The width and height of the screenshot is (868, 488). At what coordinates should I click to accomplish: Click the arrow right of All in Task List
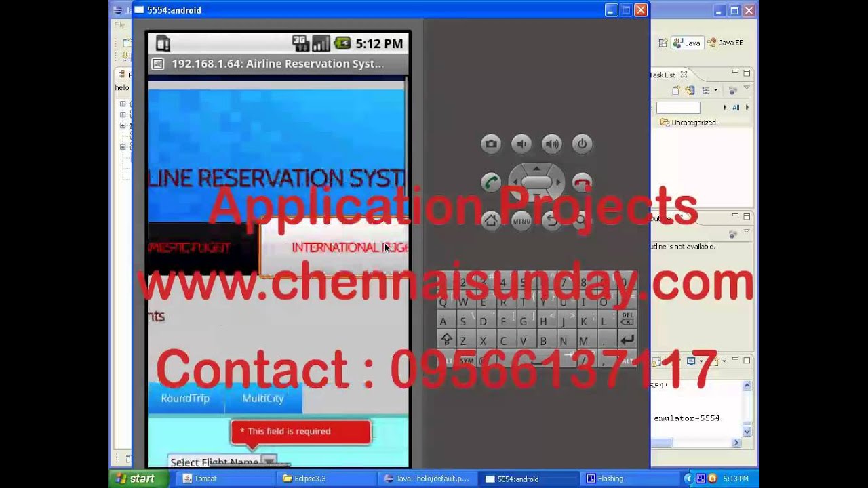coord(747,108)
